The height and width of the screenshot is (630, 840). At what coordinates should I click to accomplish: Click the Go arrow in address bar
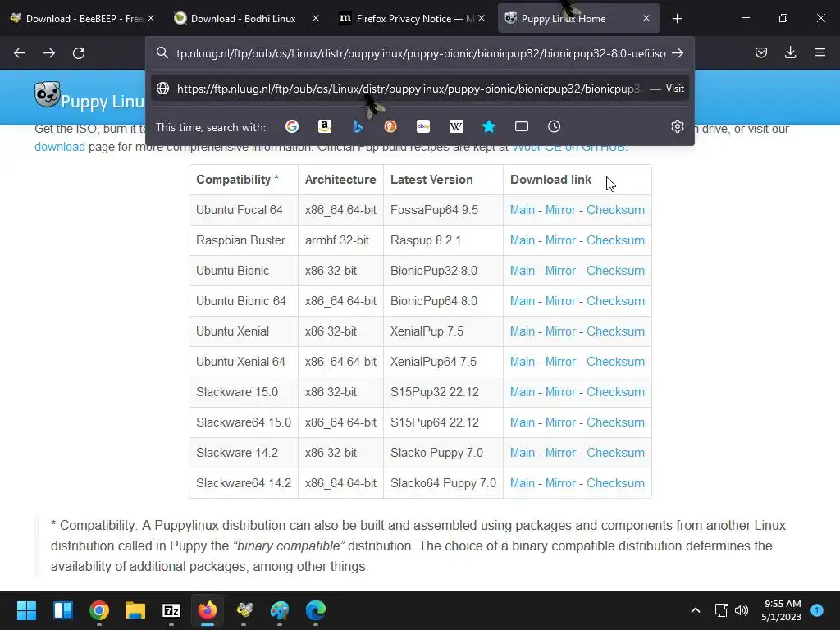coord(678,53)
